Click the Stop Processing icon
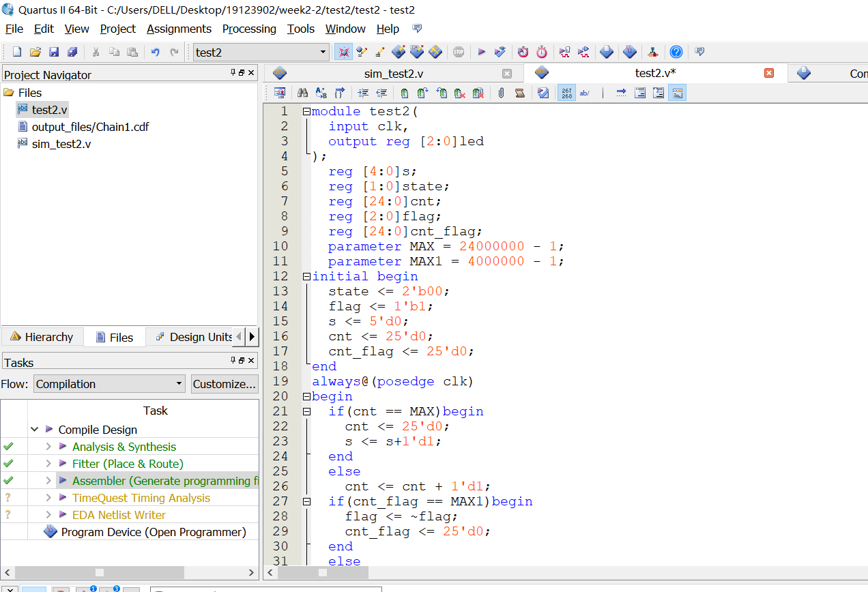The height and width of the screenshot is (592, 868). tap(459, 52)
